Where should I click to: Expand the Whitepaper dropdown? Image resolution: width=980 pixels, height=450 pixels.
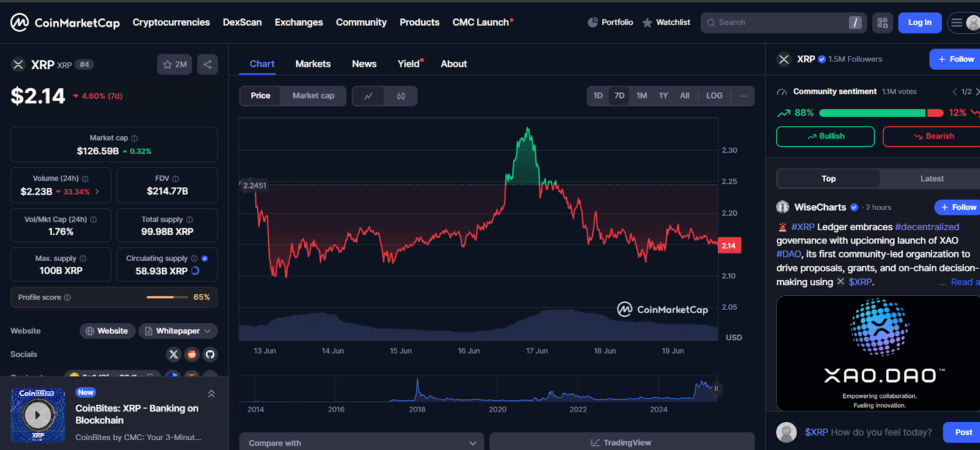[x=178, y=331]
